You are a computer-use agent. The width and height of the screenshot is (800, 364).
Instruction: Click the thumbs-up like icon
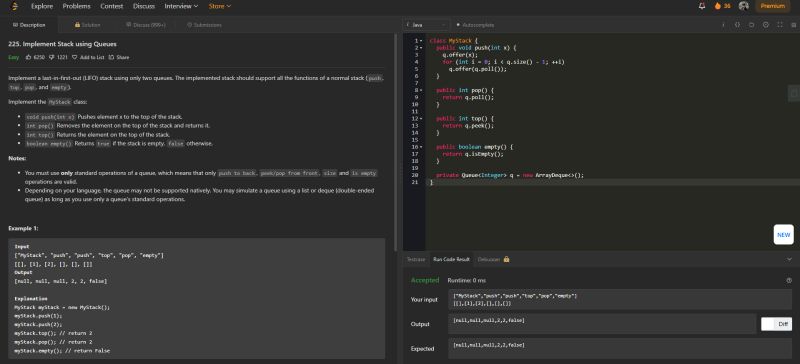coord(29,57)
